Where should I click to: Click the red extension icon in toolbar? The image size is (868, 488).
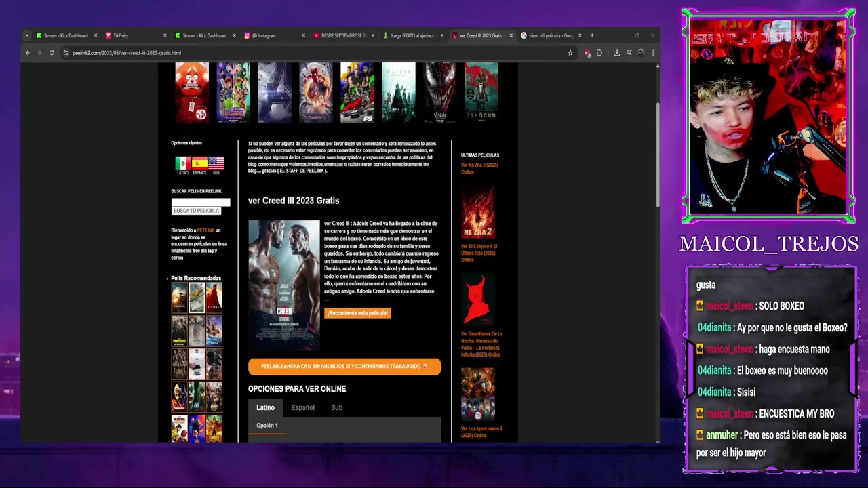click(587, 53)
